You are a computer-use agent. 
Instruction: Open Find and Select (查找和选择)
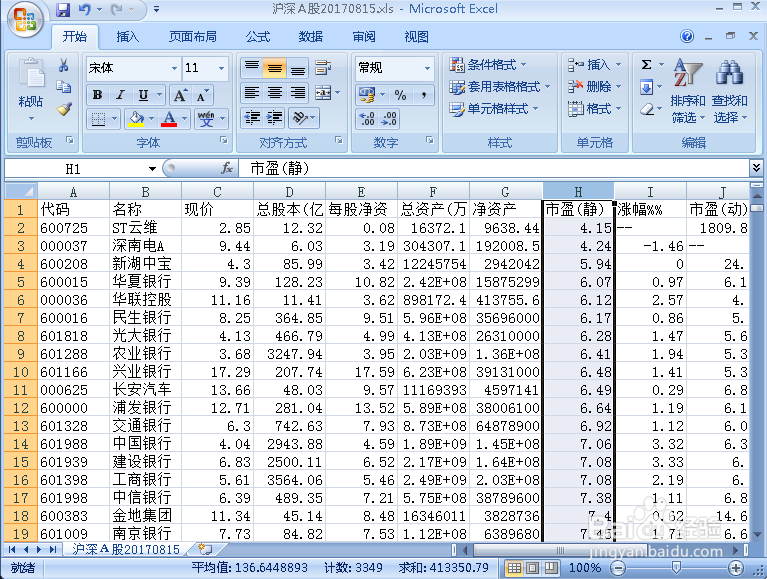coord(729,91)
